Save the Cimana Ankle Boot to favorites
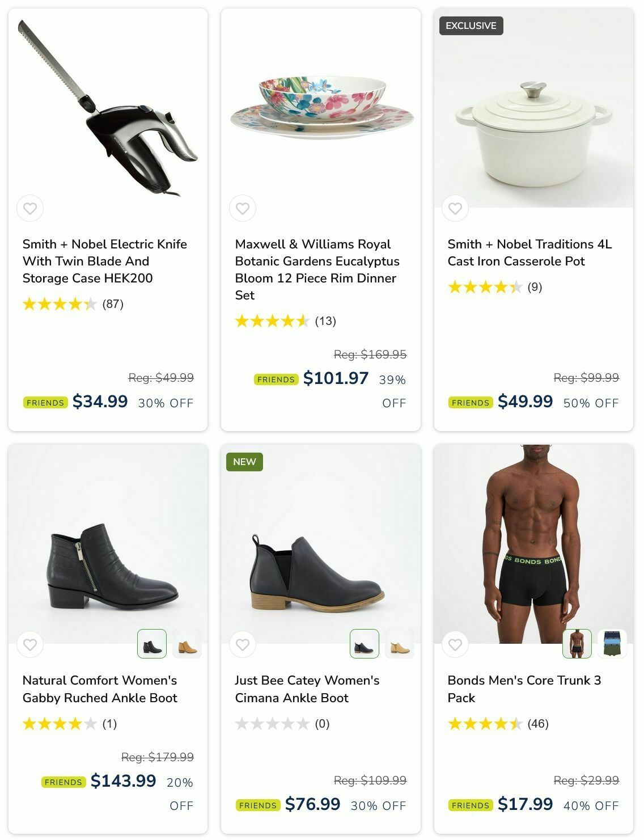This screenshot has width=644, height=840. pos(243,645)
